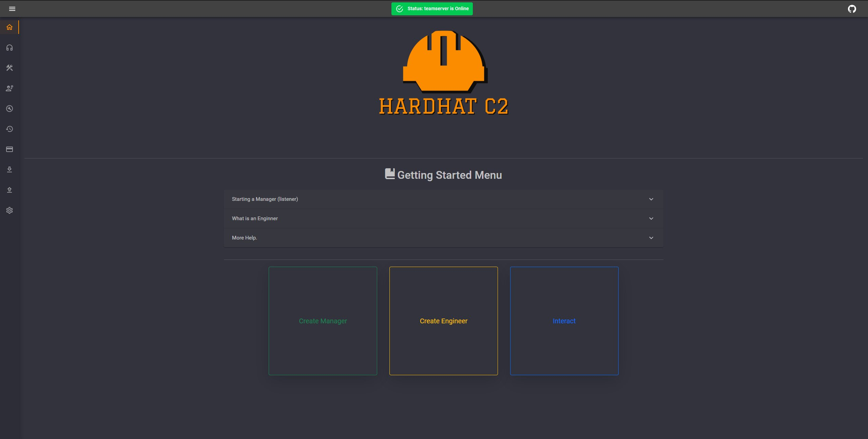The height and width of the screenshot is (439, 868).
Task: Select the Home icon in the sidebar
Action: 9,27
